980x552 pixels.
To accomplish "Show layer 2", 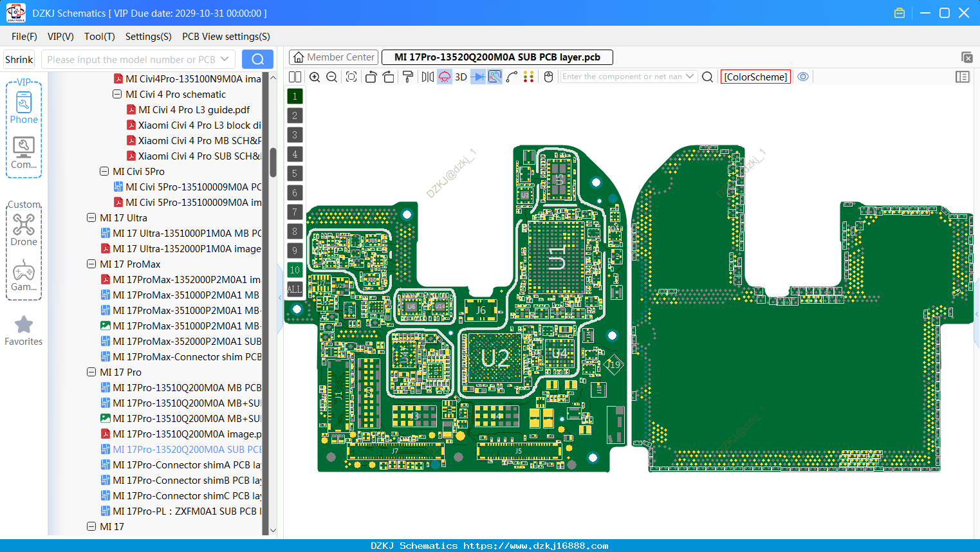I will tap(295, 115).
